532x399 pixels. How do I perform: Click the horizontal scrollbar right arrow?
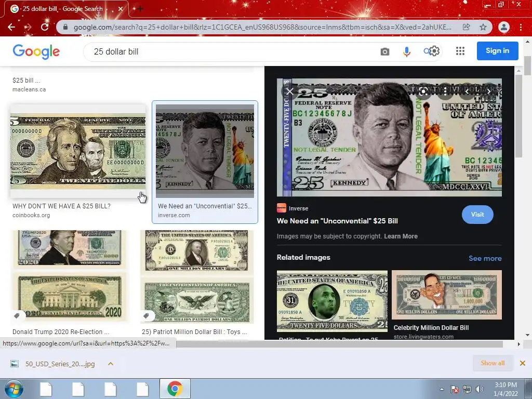518,344
